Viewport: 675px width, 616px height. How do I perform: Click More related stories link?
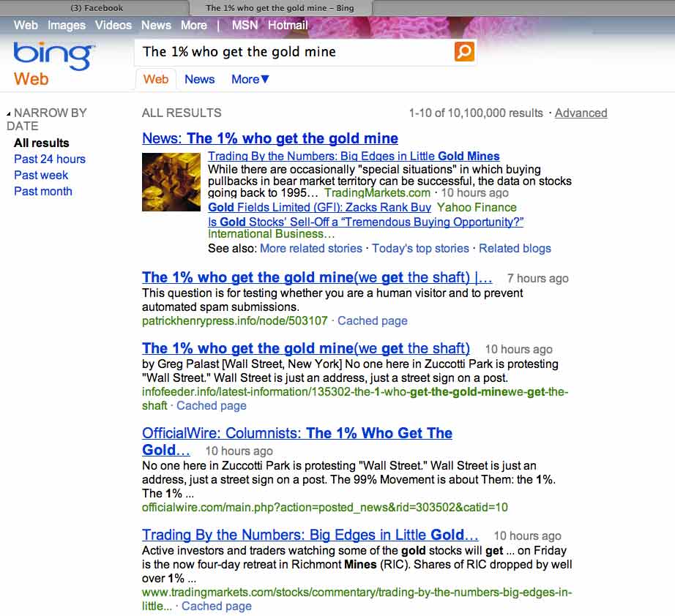click(x=311, y=248)
